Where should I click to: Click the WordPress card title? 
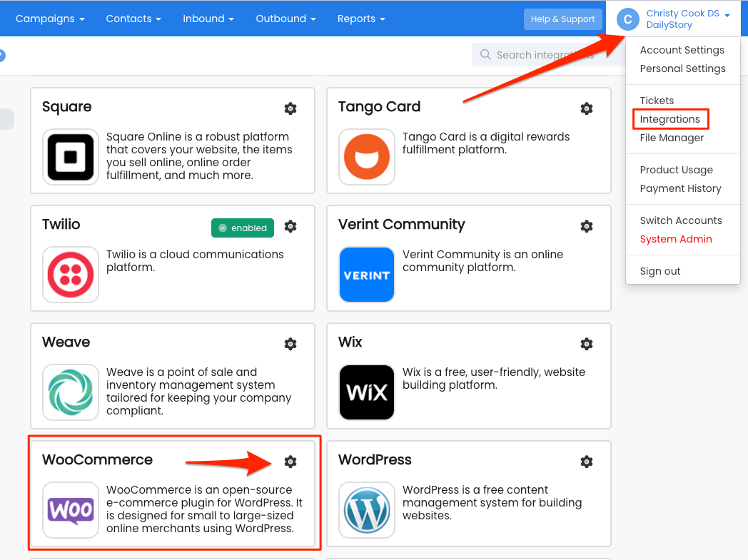(x=375, y=459)
